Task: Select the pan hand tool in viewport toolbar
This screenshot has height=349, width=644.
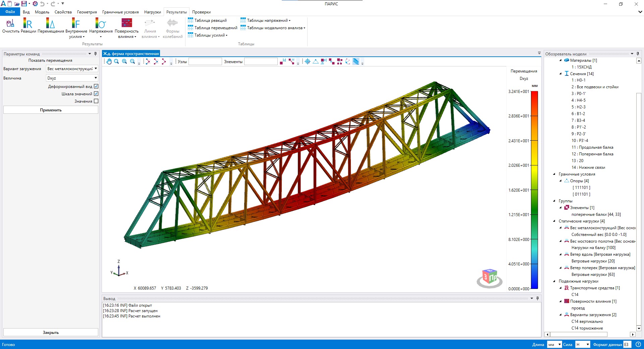Action: click(109, 61)
